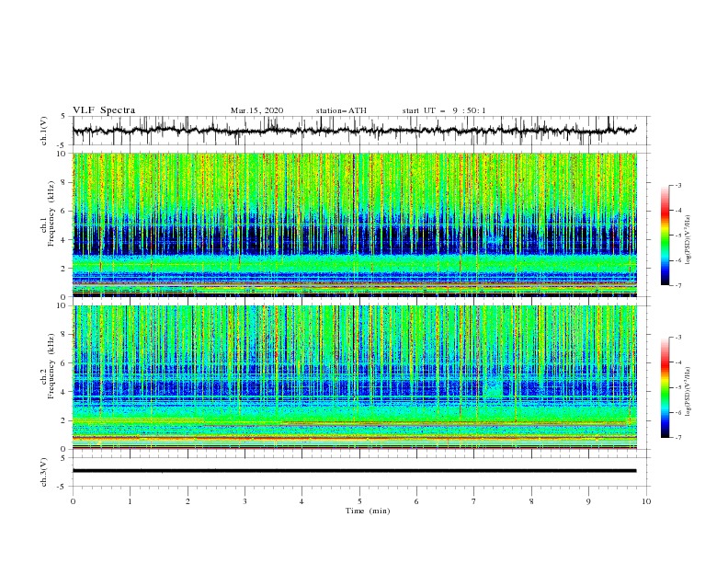Click the ch.2 color scale bar
The width and height of the screenshot is (728, 563).
coord(665,387)
